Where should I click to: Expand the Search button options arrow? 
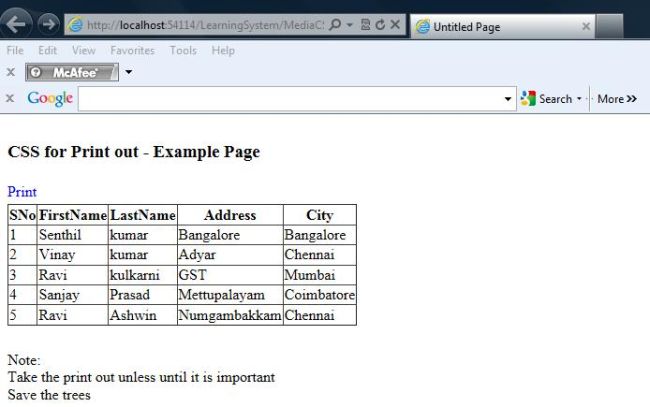tap(579, 99)
